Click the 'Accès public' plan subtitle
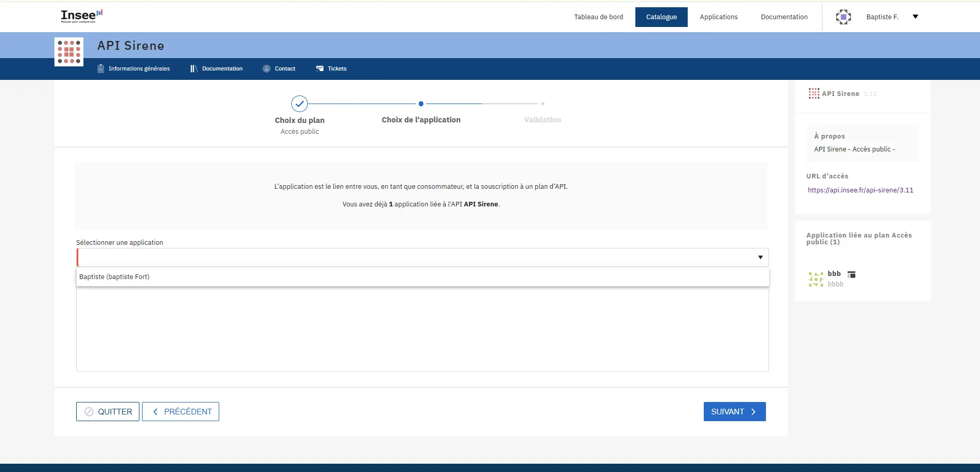This screenshot has width=980, height=472. [300, 132]
